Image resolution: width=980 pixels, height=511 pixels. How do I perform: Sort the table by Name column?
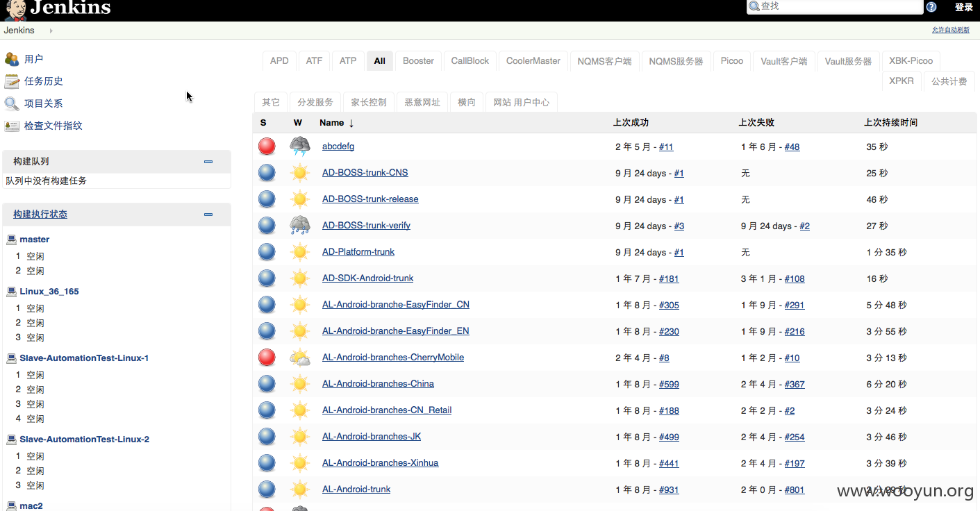[x=337, y=123]
